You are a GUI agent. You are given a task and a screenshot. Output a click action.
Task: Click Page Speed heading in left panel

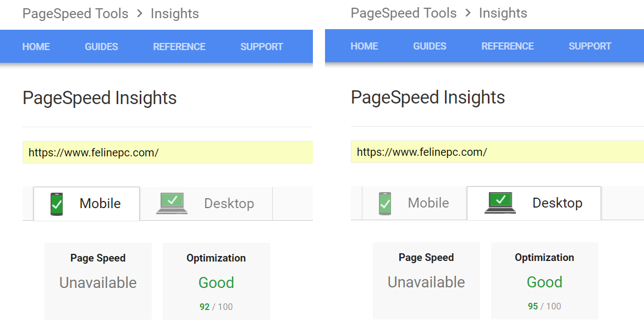(98, 258)
